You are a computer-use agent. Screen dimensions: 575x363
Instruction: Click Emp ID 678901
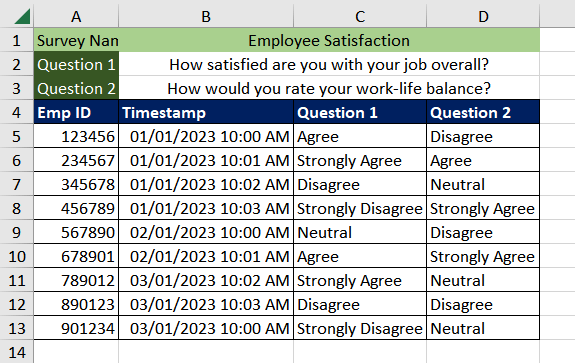pyautogui.click(x=76, y=256)
